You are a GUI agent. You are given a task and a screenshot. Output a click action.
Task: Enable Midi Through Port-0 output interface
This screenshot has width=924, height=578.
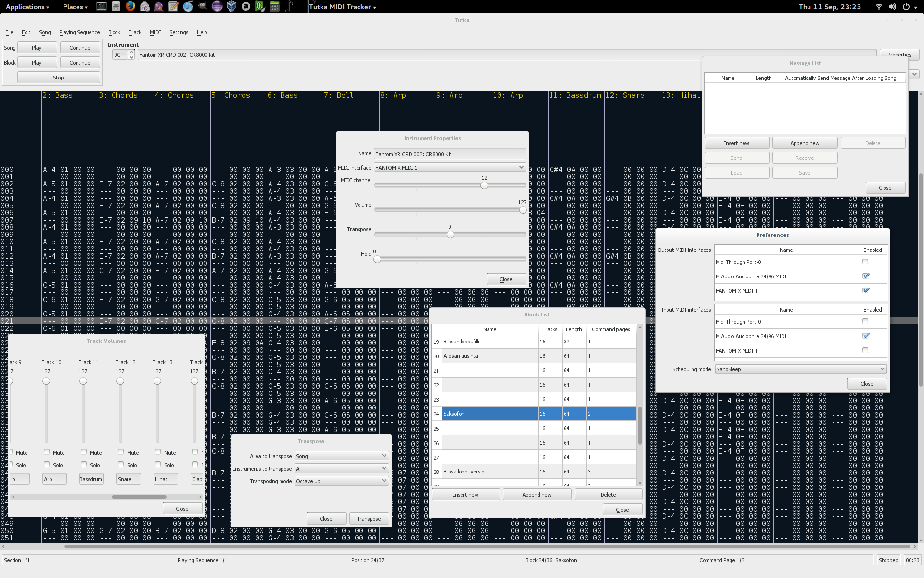[865, 262]
